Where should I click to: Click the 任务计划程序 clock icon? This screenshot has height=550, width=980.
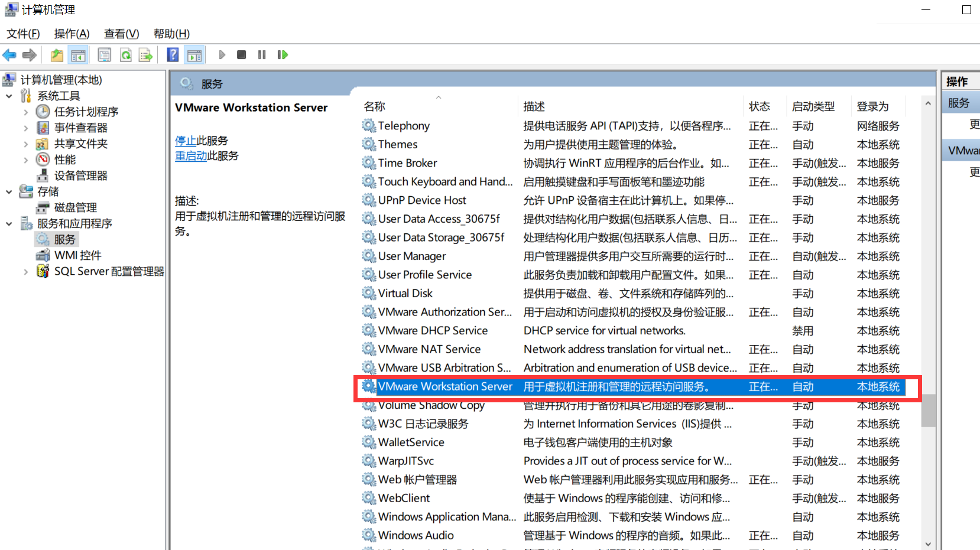click(x=43, y=111)
